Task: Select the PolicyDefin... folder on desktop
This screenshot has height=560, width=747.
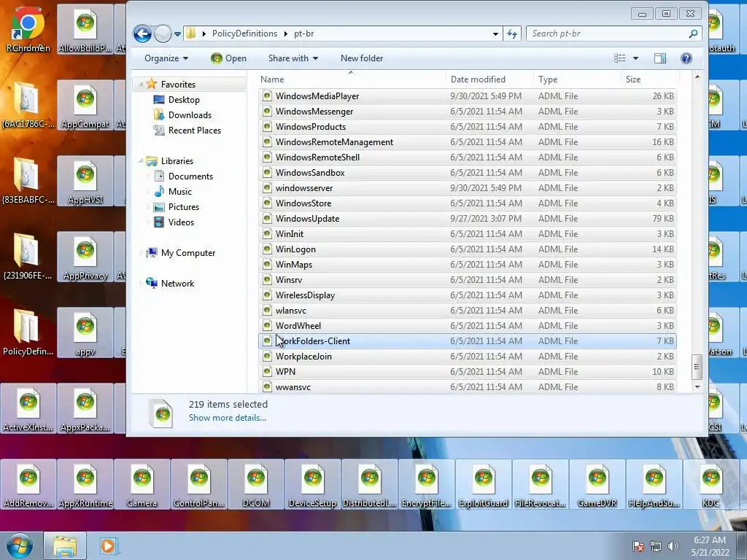Action: [x=28, y=332]
